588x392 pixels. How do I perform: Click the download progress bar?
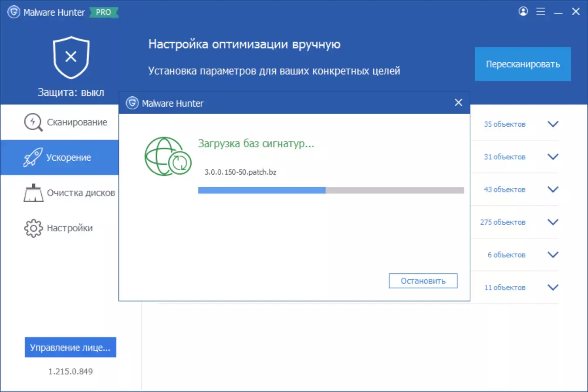tap(331, 190)
